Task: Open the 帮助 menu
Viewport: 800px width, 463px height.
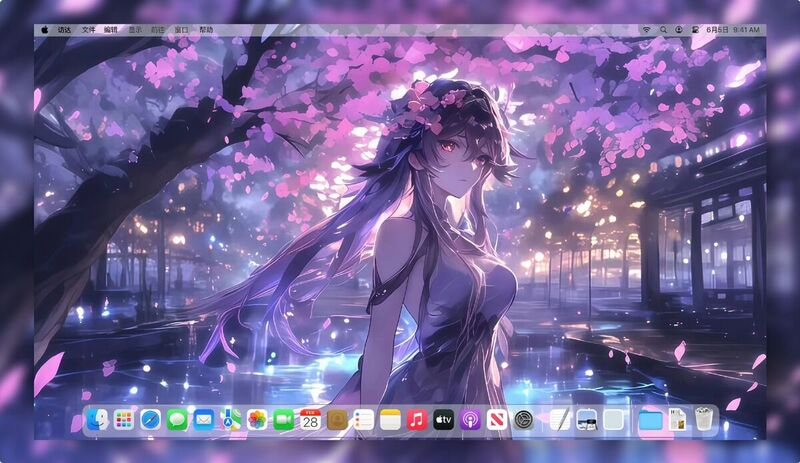Action: (x=206, y=30)
